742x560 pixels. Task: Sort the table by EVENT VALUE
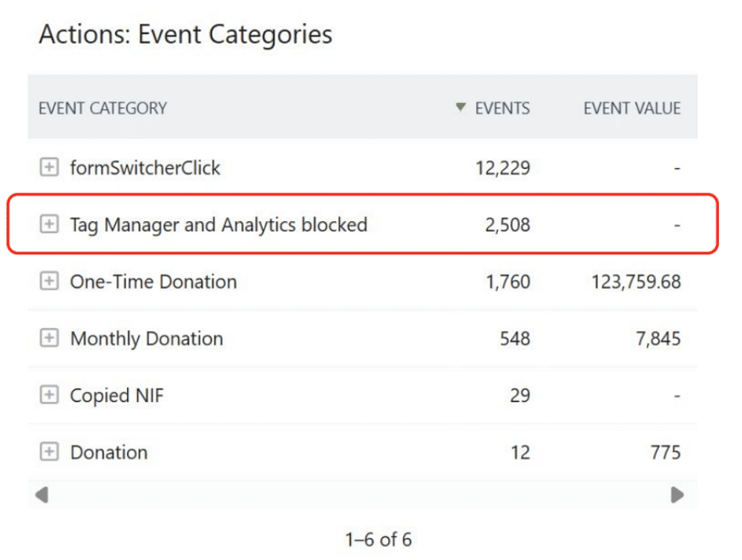633,108
